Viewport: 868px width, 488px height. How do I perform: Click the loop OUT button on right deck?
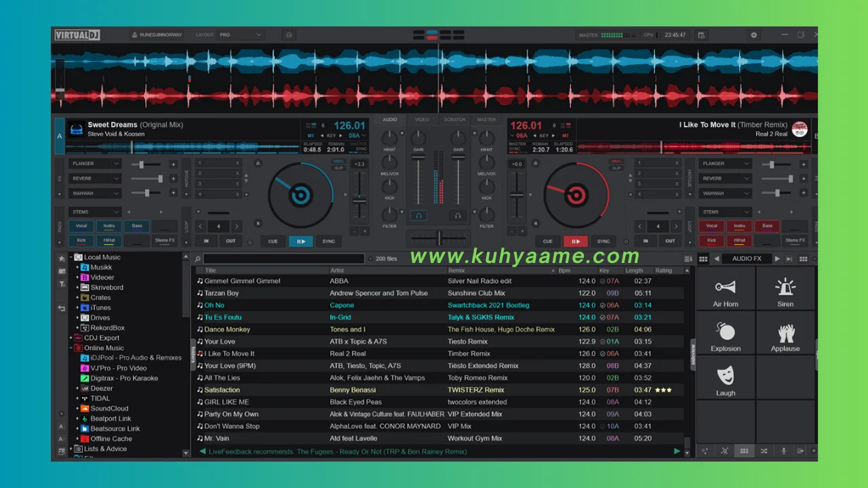pos(670,241)
